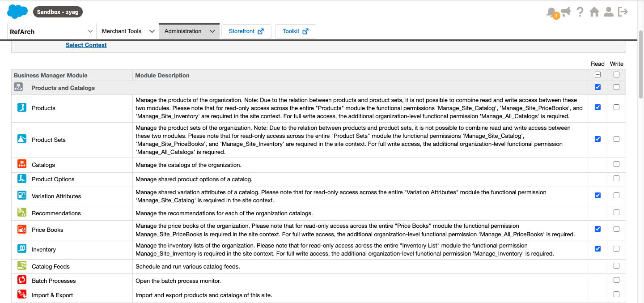Click the log out icon
Viewport: 644px width, 303px height.
(623, 12)
